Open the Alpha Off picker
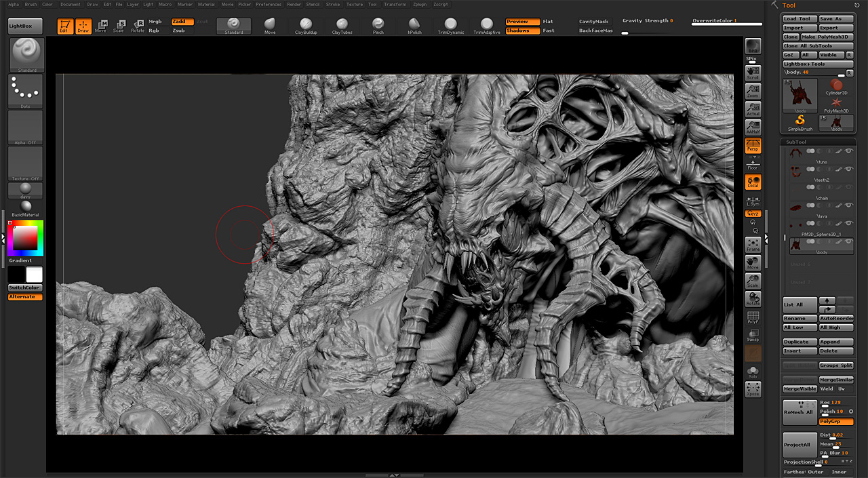Image resolution: width=868 pixels, height=478 pixels. click(x=26, y=127)
